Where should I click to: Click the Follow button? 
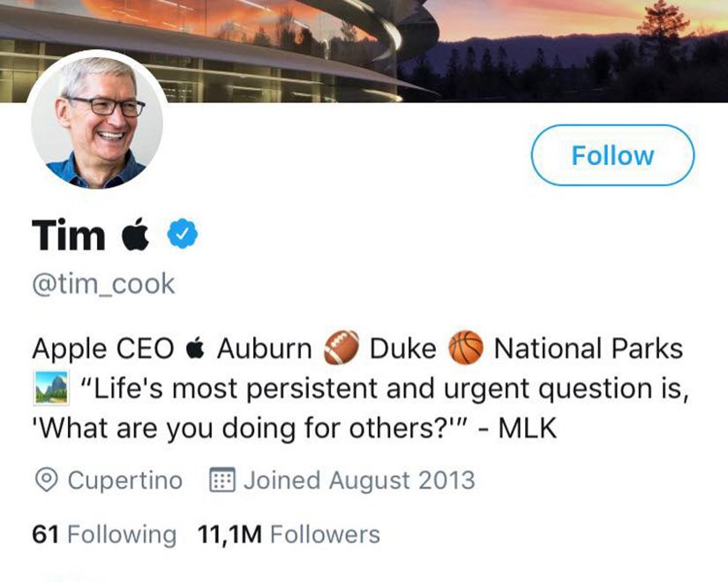tap(612, 156)
